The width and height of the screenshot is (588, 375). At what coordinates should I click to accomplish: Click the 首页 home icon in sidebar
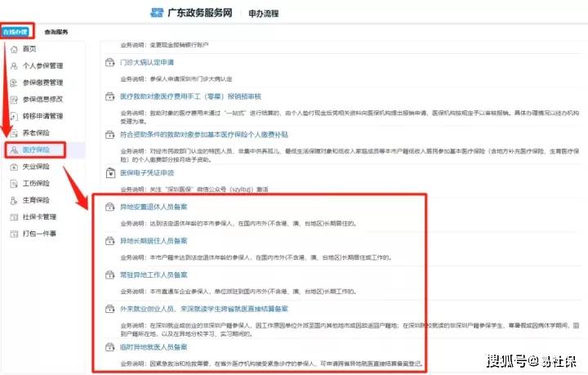13,49
